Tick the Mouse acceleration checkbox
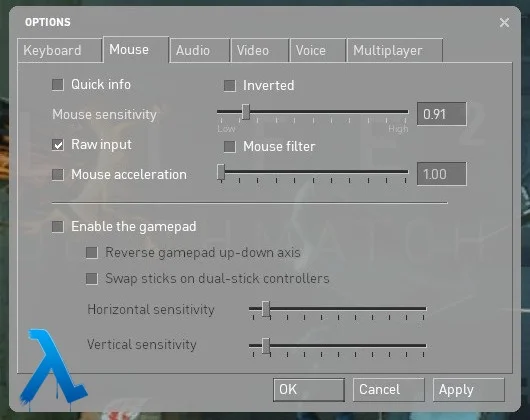Viewport: 530px width, 420px height. (58, 175)
